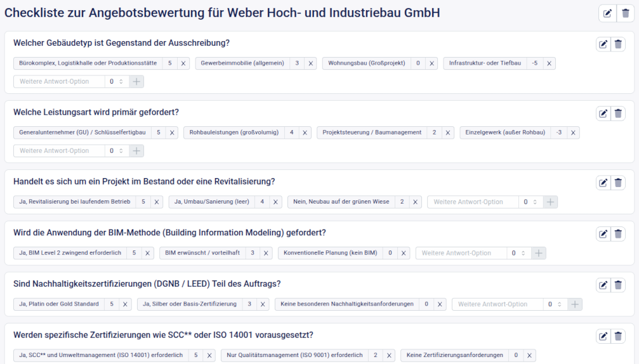This screenshot has width=639, height=364.
Task: Remove the 'Infrastruktur- oder Tiefbau' option
Action: click(549, 63)
